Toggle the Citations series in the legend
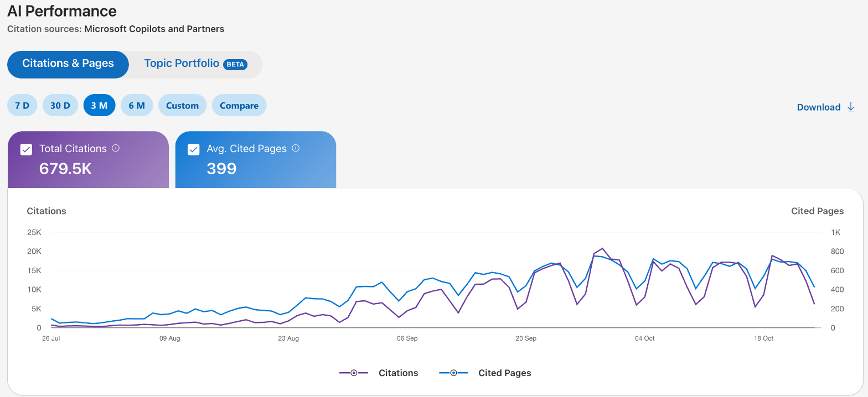The width and height of the screenshot is (868, 397). tap(379, 373)
